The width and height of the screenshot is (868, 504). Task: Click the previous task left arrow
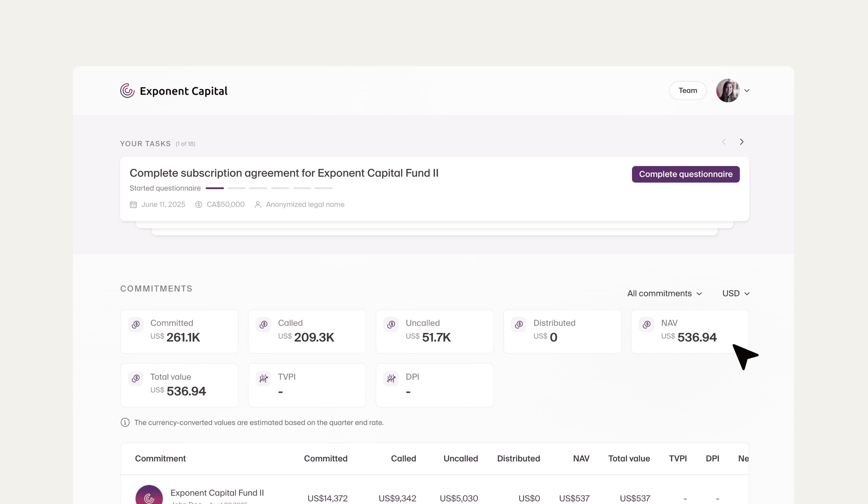click(724, 142)
